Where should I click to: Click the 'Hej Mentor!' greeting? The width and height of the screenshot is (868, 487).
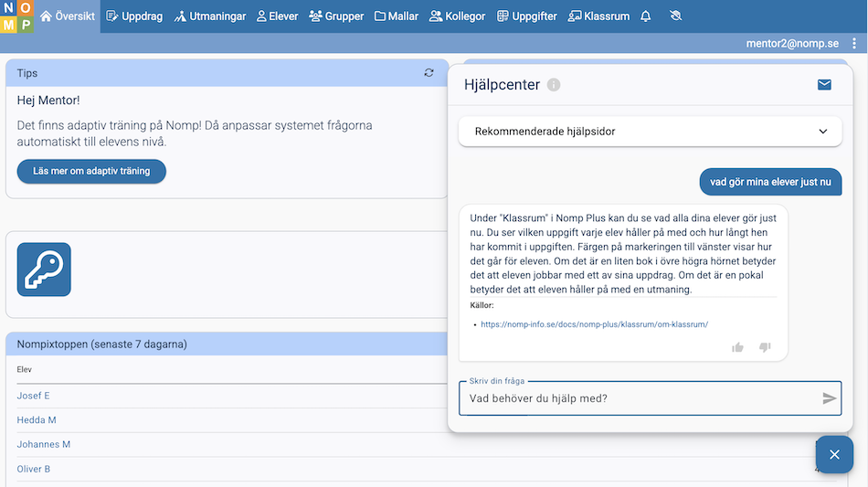click(48, 101)
